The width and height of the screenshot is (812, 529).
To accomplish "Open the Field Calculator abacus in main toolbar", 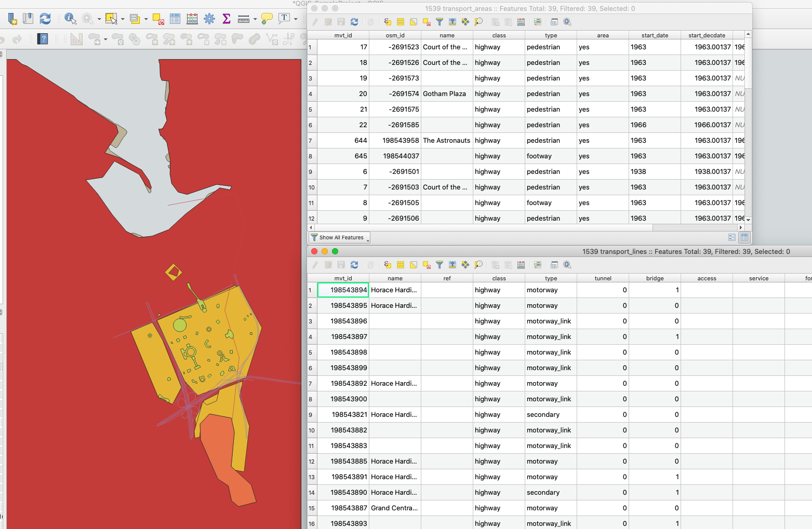I will pos(192,19).
